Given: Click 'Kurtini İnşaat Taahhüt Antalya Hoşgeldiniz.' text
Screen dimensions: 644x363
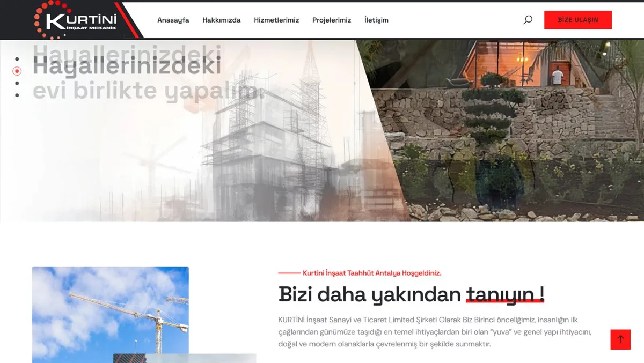Looking at the screenshot, I should tap(372, 273).
